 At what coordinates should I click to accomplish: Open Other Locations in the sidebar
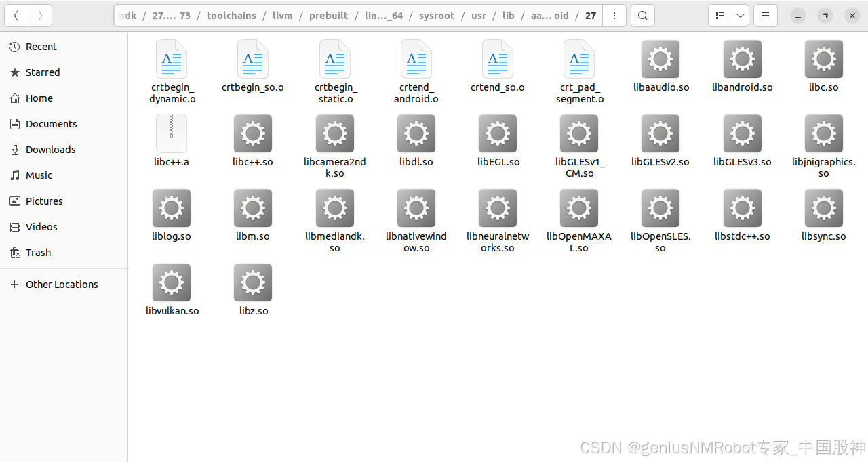62,284
